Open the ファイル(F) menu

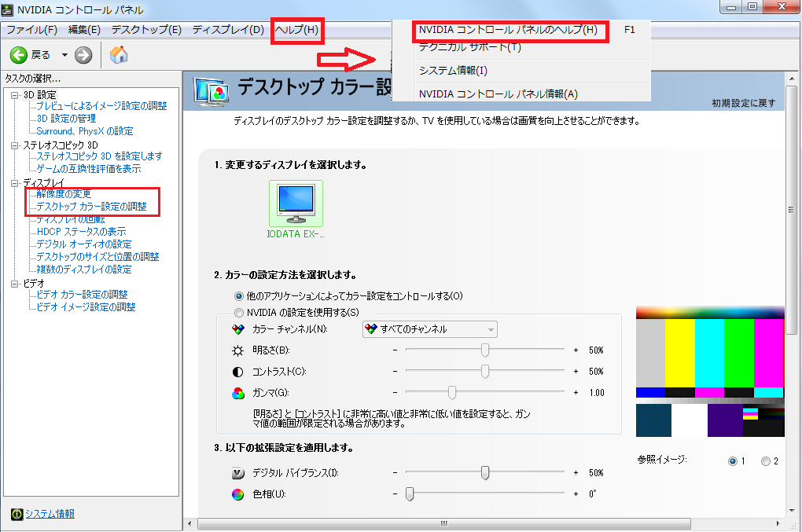[31, 30]
